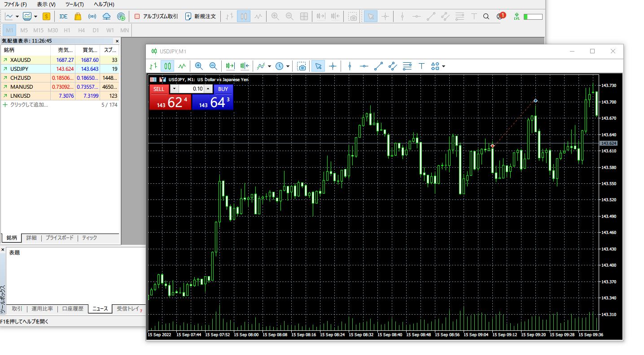This screenshot has width=644, height=355.
Task: Switch to the 詳細 tab
Action: 31,238
